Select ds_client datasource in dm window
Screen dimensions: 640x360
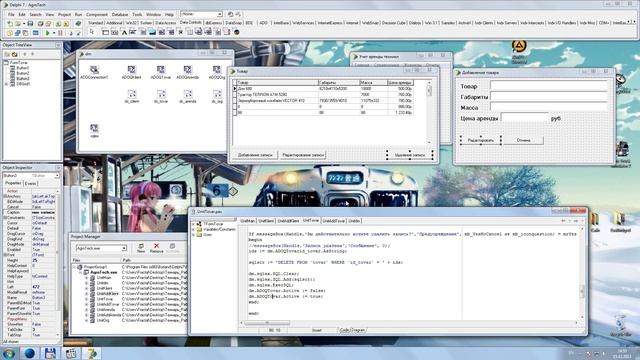coord(132,96)
